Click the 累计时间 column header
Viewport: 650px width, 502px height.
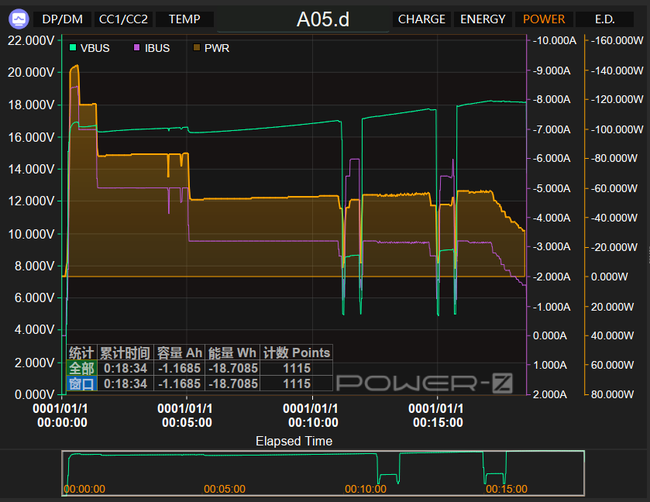point(125,353)
